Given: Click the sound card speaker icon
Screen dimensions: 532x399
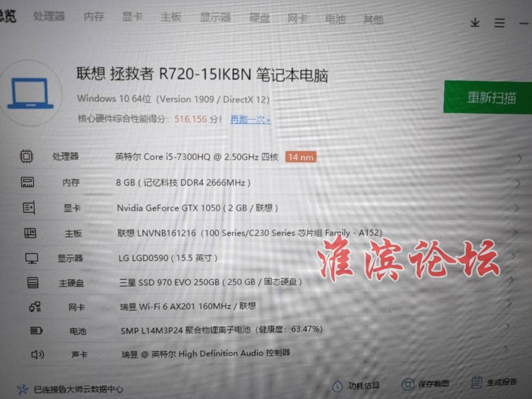Looking at the screenshot, I should [38, 354].
